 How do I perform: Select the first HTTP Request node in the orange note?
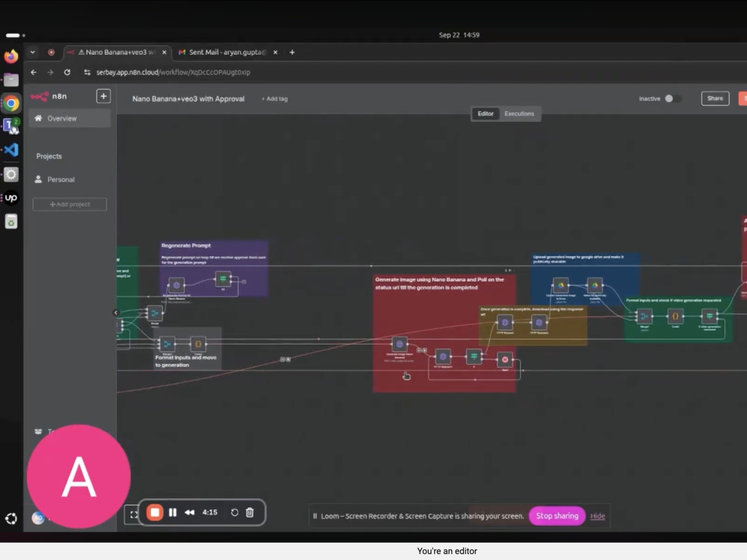(505, 323)
